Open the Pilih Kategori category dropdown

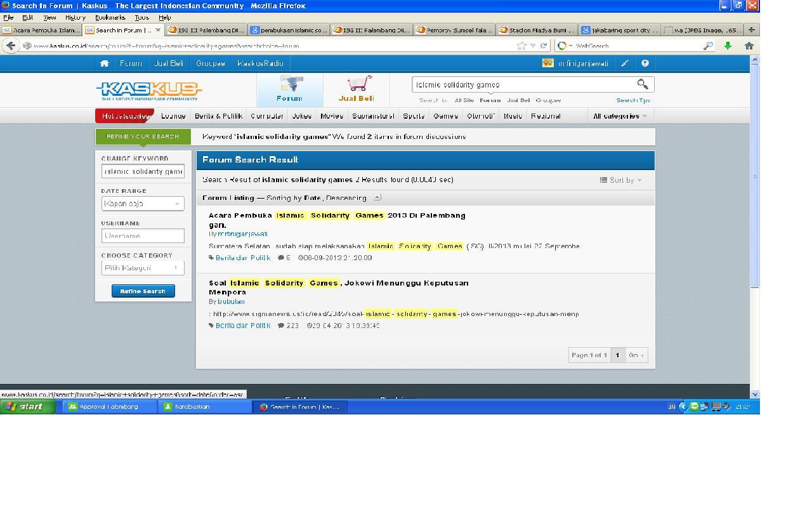(143, 268)
